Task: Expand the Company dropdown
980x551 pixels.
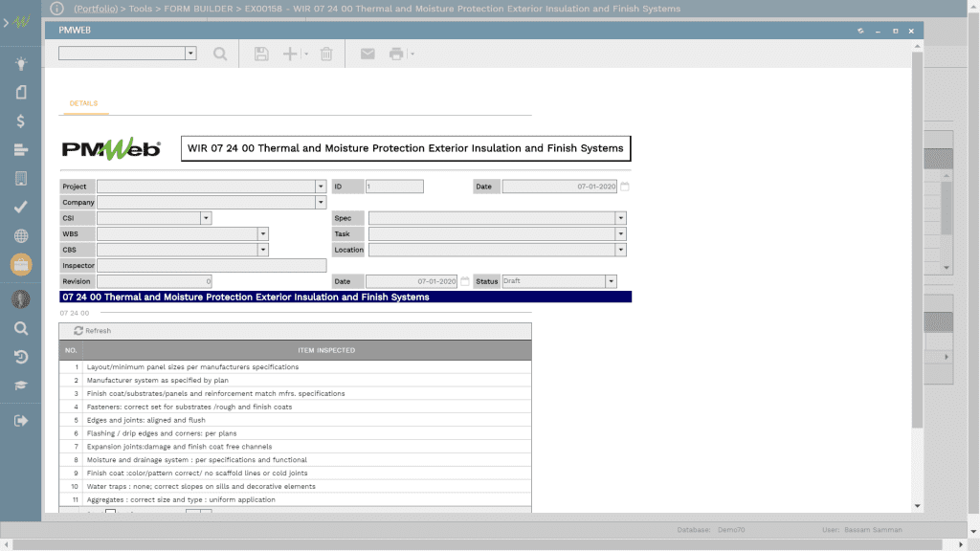Action: click(321, 203)
